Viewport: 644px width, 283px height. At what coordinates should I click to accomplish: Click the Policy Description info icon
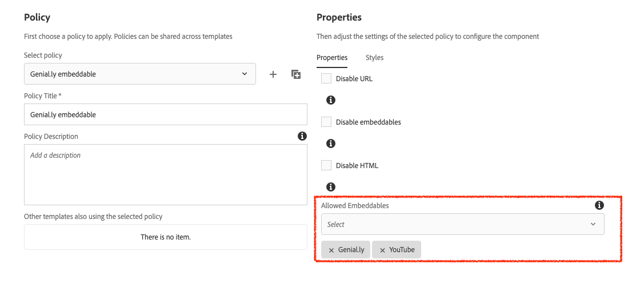[x=302, y=136]
